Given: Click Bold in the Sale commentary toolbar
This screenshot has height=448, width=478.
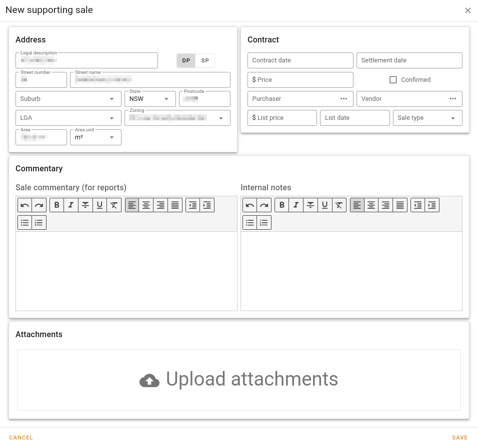Looking at the screenshot, I should (56, 205).
